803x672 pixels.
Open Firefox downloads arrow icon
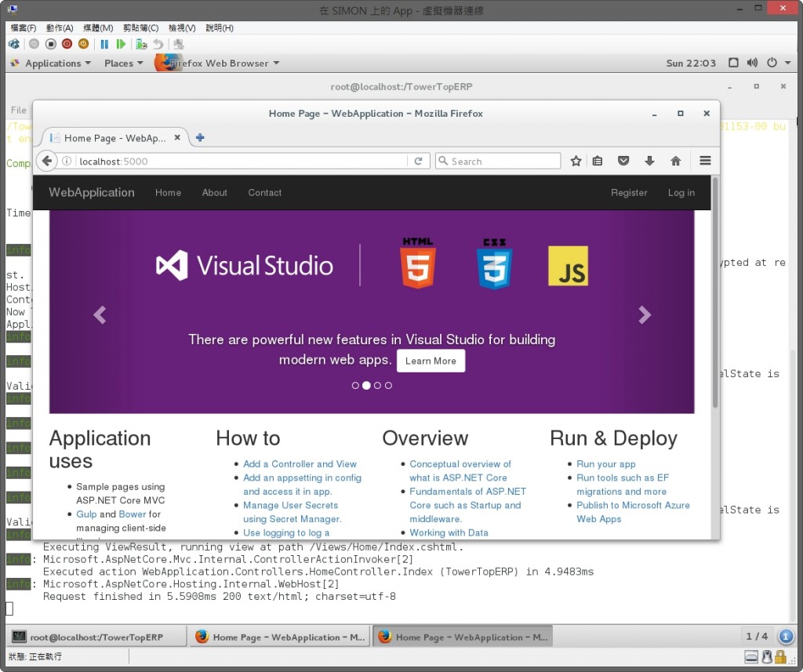click(649, 161)
